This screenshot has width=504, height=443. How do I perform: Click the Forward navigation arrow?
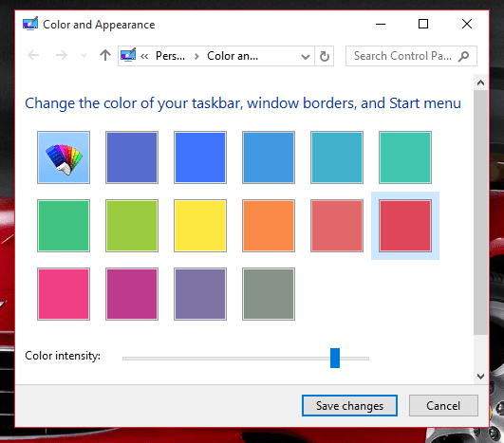point(61,56)
